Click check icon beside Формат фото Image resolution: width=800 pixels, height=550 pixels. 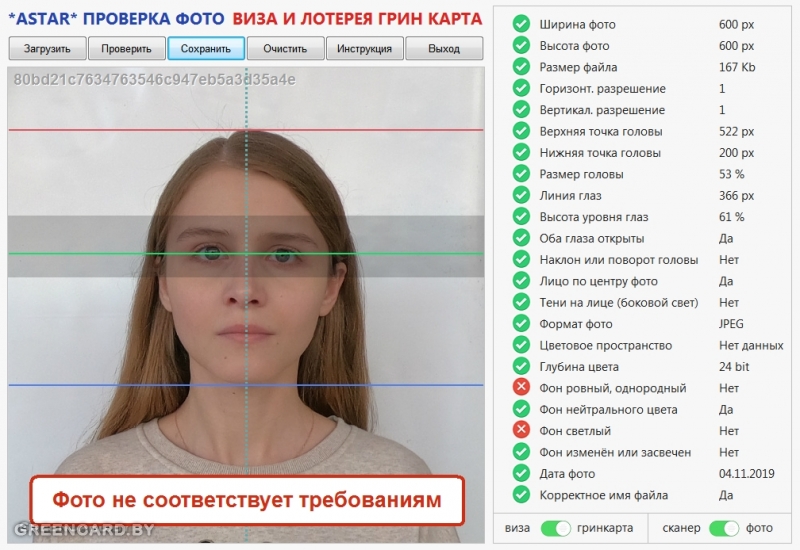click(521, 324)
